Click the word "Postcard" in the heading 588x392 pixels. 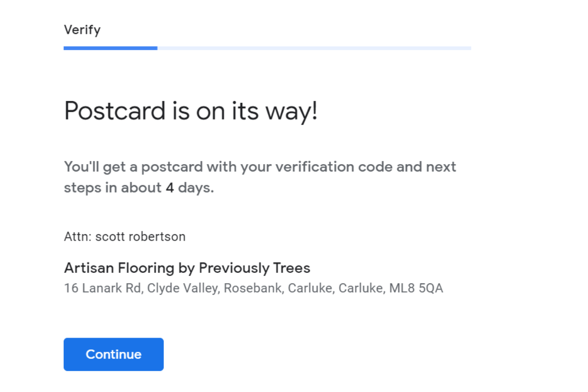[x=115, y=111]
